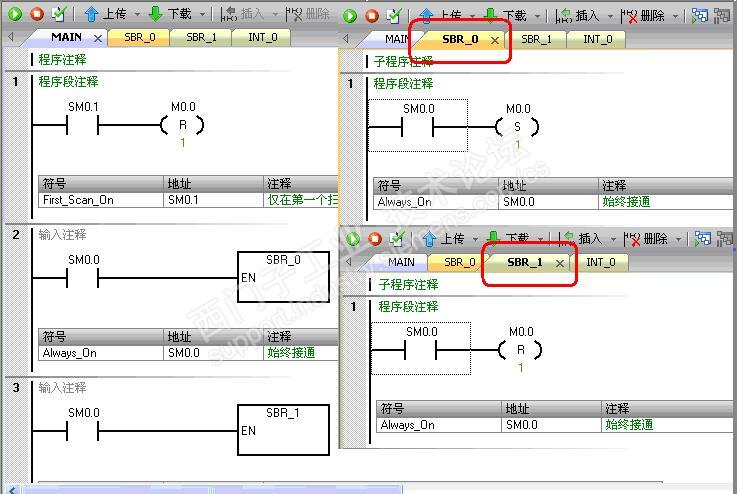The height and width of the screenshot is (494, 737).
Task: Open the Delete dropdown arrow in the SBR_1 window toolbar
Action: pyautogui.click(x=678, y=240)
